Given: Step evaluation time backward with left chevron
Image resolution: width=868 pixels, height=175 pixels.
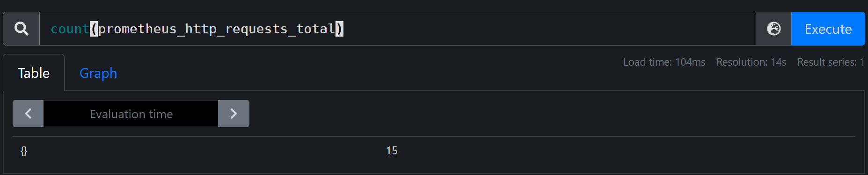Looking at the screenshot, I should (x=28, y=114).
